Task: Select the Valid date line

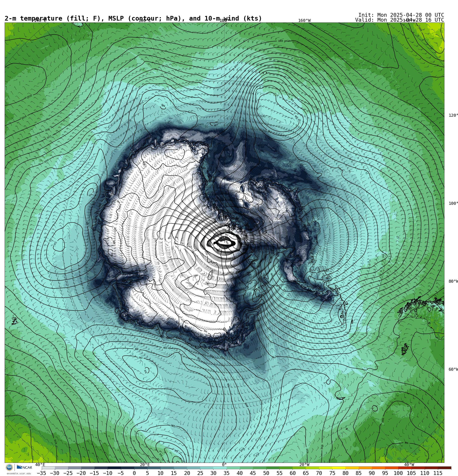Action: pyautogui.click(x=399, y=20)
